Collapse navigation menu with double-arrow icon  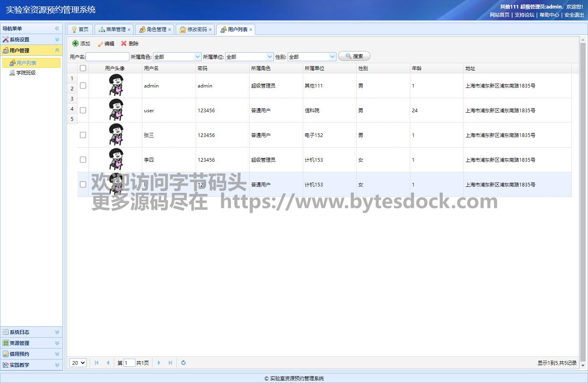[57, 28]
